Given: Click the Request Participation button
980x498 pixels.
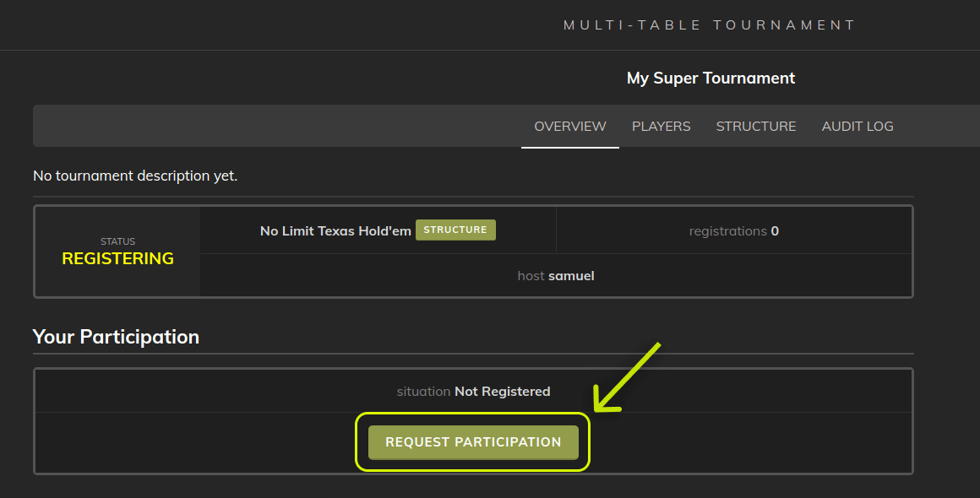Looking at the screenshot, I should 473,441.
